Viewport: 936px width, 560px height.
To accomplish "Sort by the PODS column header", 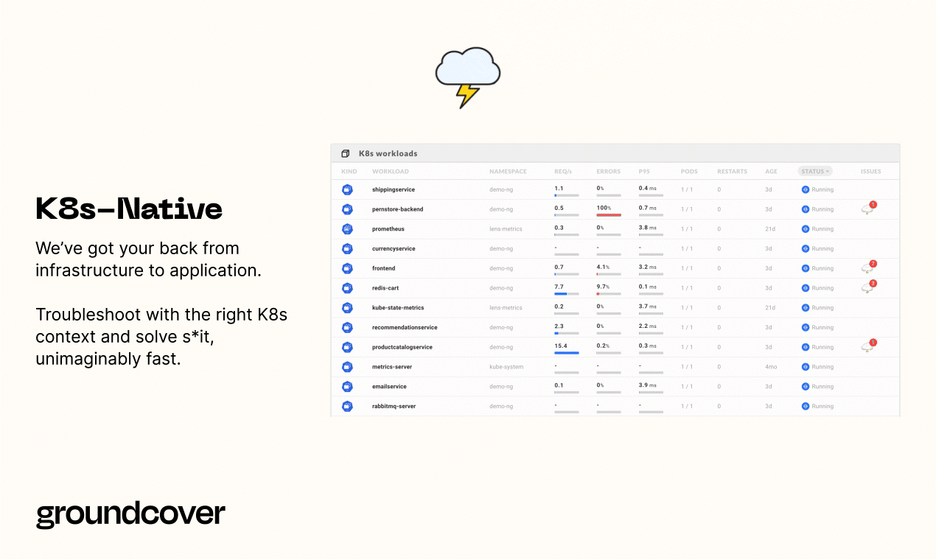I will pos(689,172).
